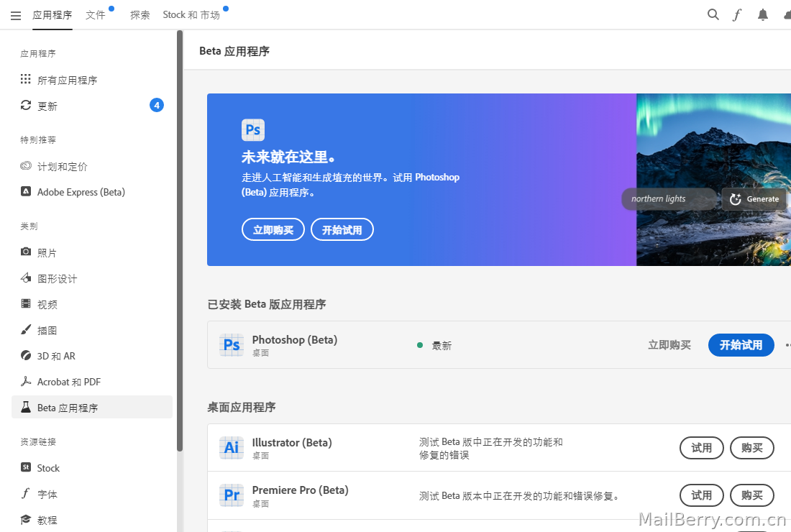Click 试用 for Illustrator (Beta)
The height and width of the screenshot is (532, 791).
702,448
